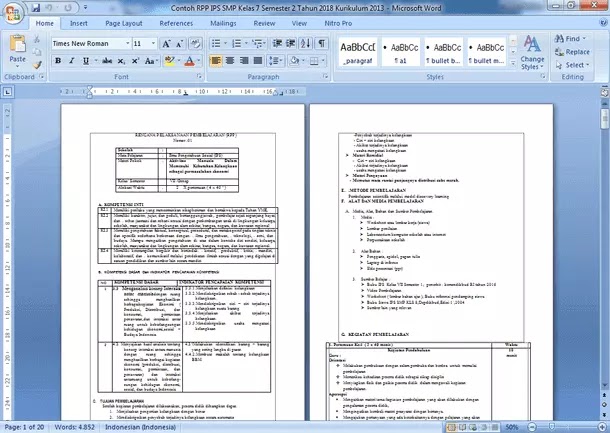Center align text
This screenshot has height=433, width=610.
(x=230, y=61)
